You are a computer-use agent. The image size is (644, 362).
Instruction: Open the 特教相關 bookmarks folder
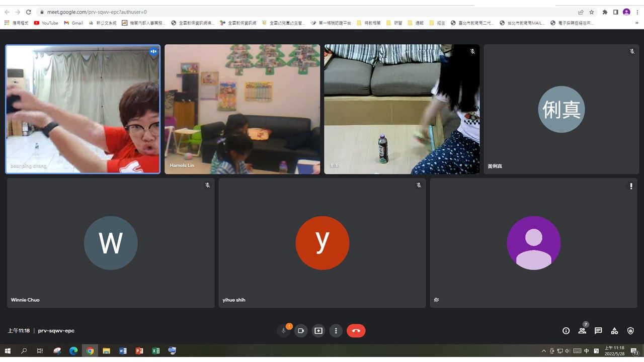(369, 23)
